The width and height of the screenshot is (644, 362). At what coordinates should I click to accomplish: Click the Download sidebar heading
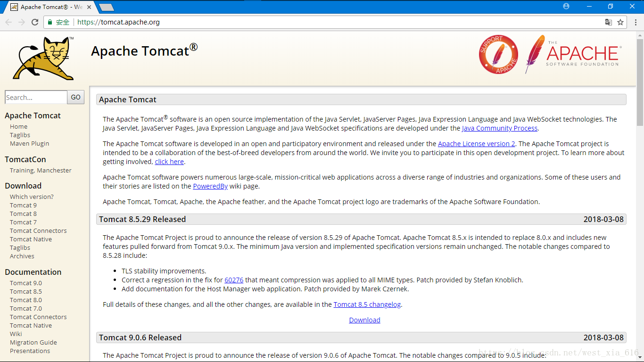pyautogui.click(x=23, y=186)
